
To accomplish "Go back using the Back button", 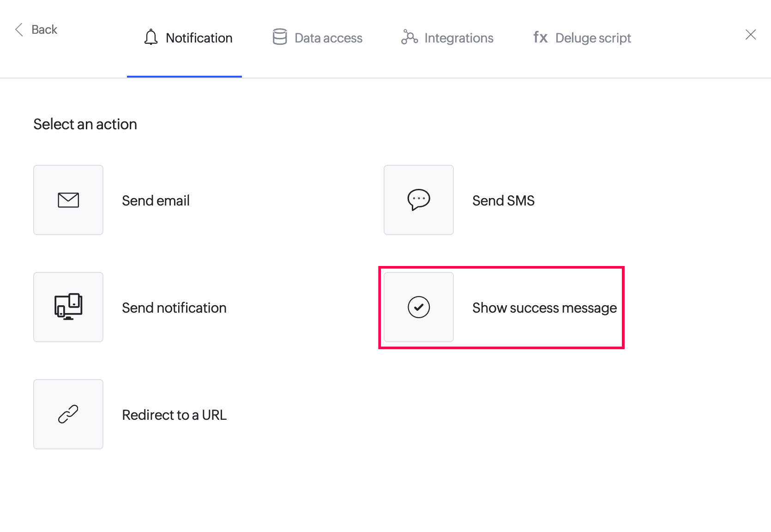I will click(36, 30).
